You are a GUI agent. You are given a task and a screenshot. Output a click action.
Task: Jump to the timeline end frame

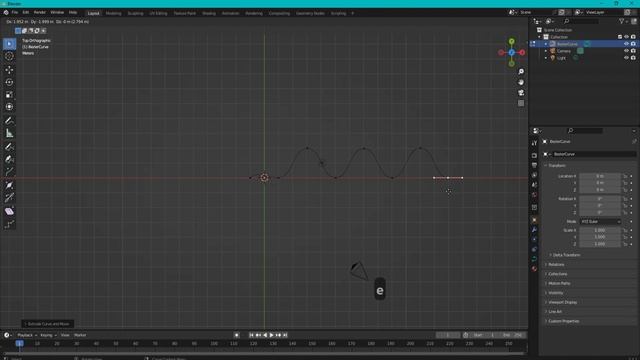(x=285, y=335)
